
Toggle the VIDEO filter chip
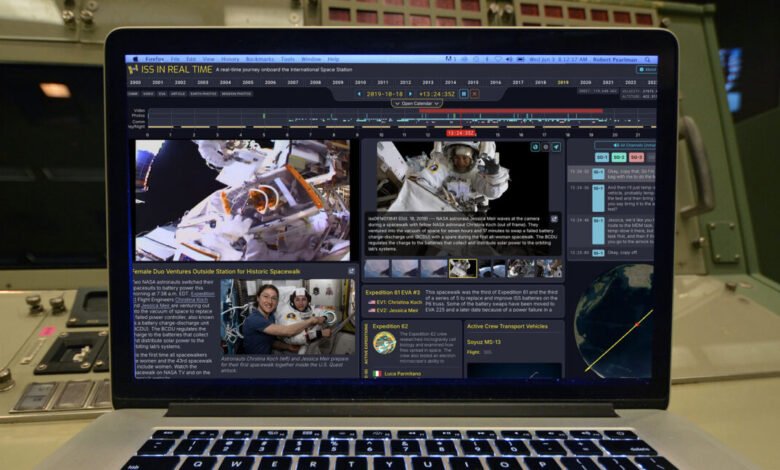click(148, 94)
